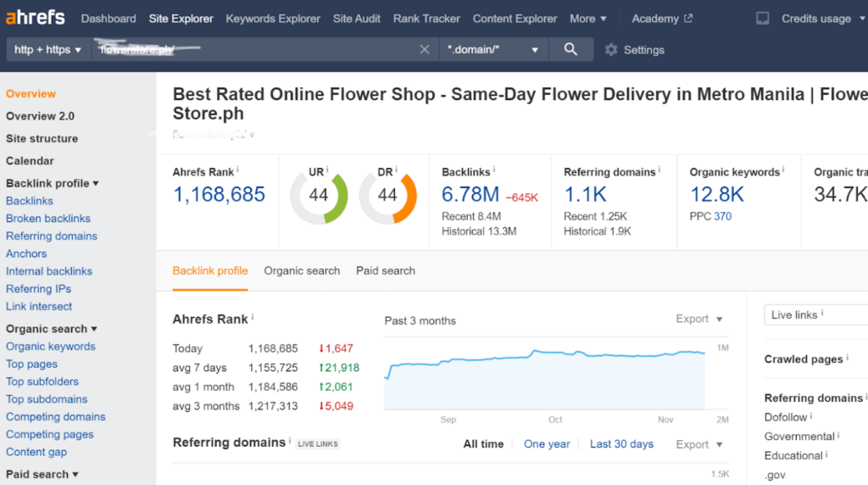Switch to Backlink profile tab

210,270
